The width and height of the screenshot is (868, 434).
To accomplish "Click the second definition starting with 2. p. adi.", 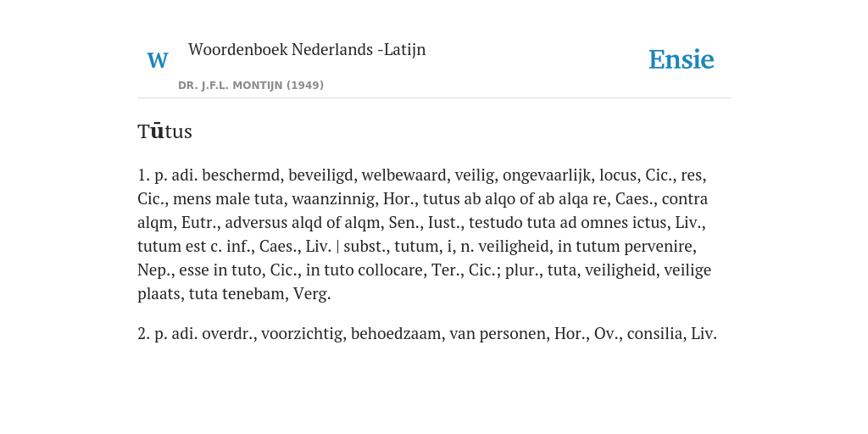I will [x=427, y=334].
